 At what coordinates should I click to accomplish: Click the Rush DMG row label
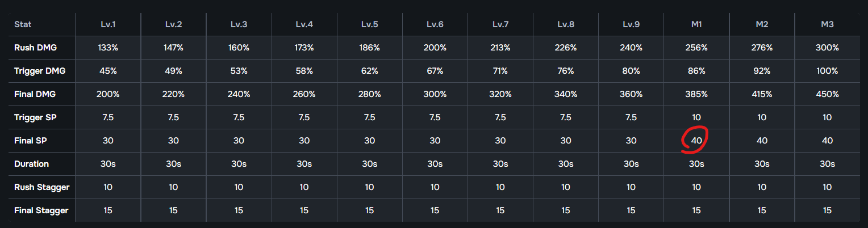tap(35, 48)
